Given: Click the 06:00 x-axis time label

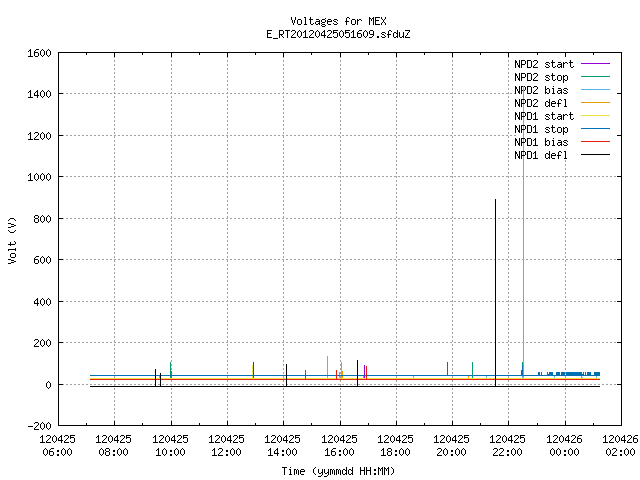Looking at the screenshot, I should [58, 452].
